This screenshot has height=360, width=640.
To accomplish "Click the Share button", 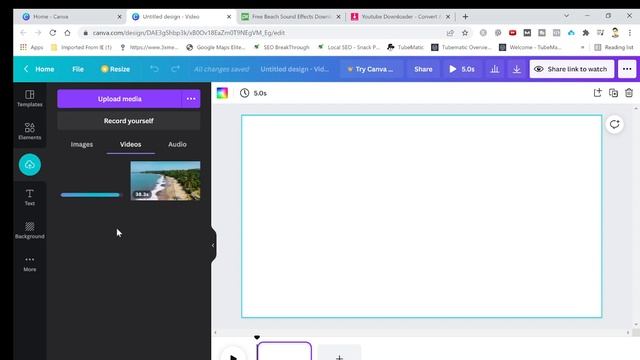I will click(423, 69).
